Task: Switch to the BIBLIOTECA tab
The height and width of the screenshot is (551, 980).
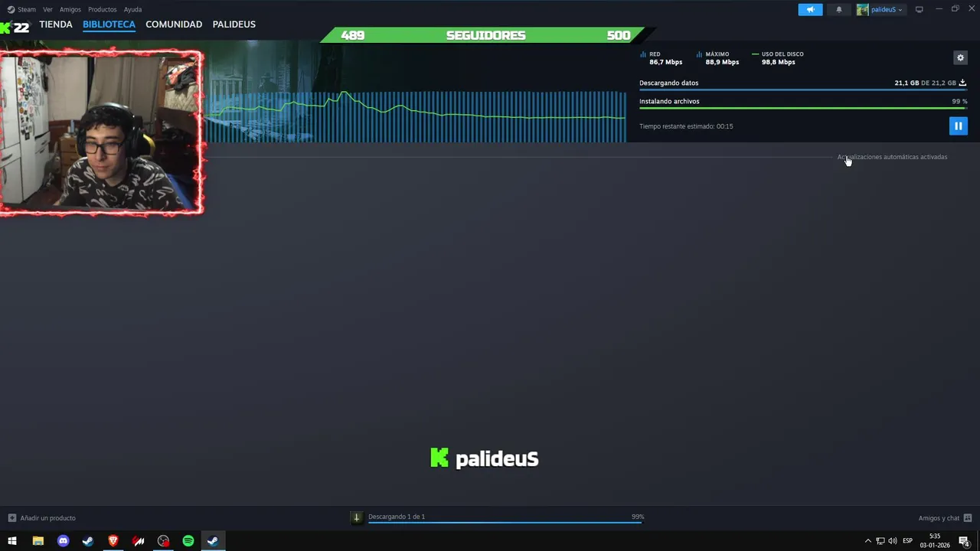Action: (x=109, y=24)
